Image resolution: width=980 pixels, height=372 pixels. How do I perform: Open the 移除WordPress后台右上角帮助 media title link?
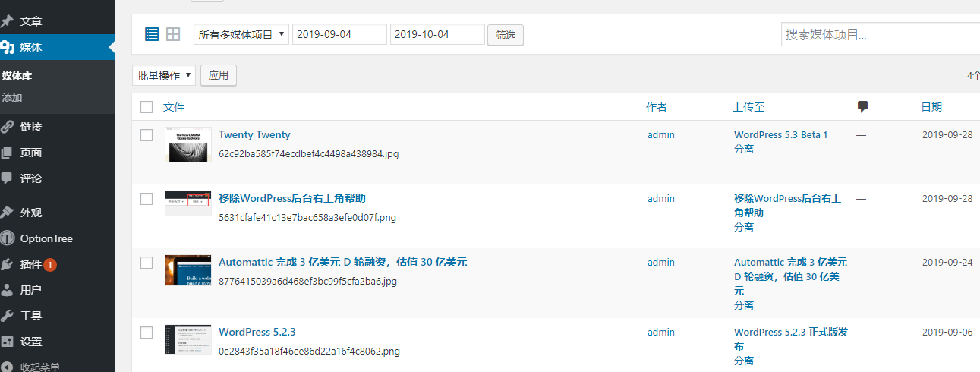[292, 198]
